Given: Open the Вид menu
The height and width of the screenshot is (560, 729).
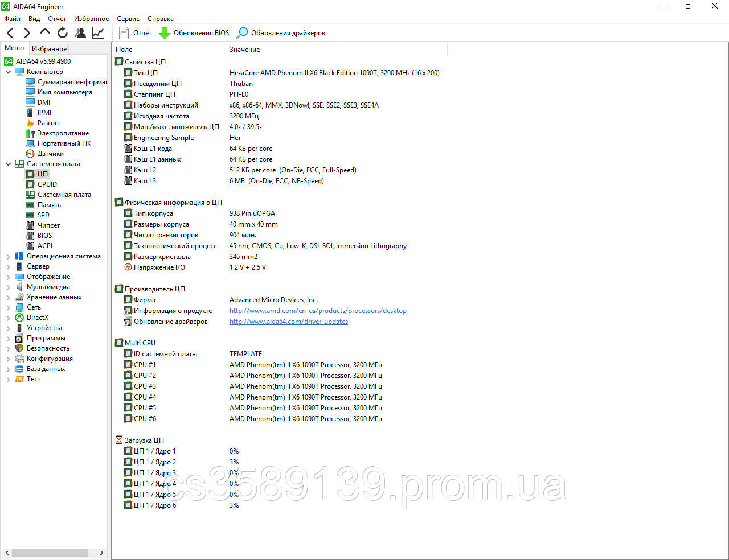Looking at the screenshot, I should (x=34, y=19).
